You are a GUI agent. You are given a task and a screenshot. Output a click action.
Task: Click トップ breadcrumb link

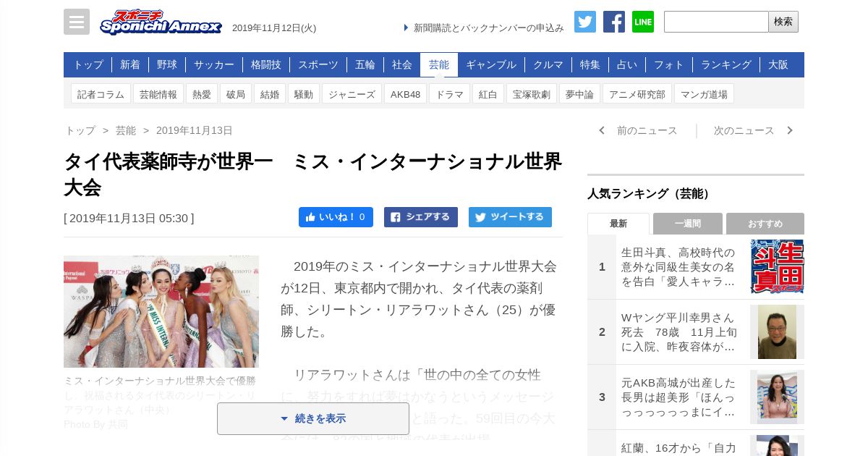(80, 130)
